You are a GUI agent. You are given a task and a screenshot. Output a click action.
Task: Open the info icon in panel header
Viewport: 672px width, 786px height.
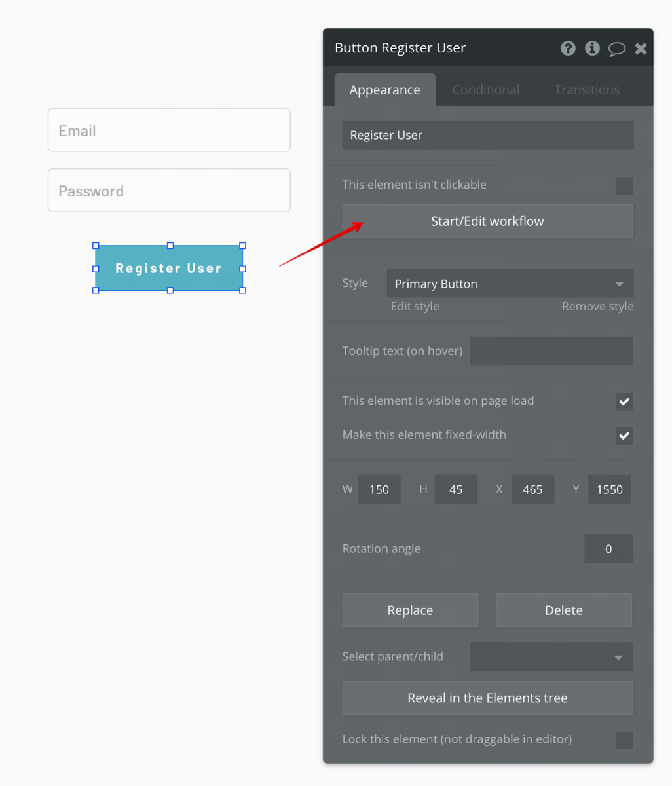pos(591,48)
